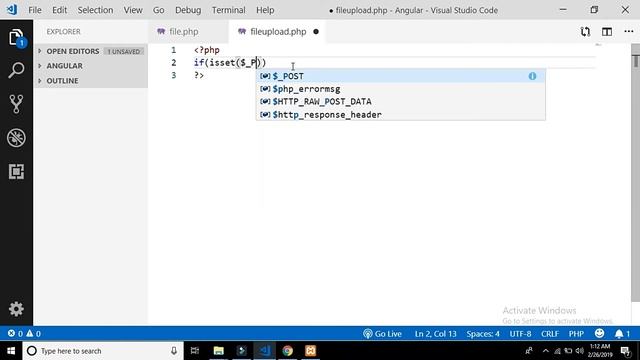This screenshot has width=640, height=360.
Task: Open the File menu
Action: click(35, 10)
